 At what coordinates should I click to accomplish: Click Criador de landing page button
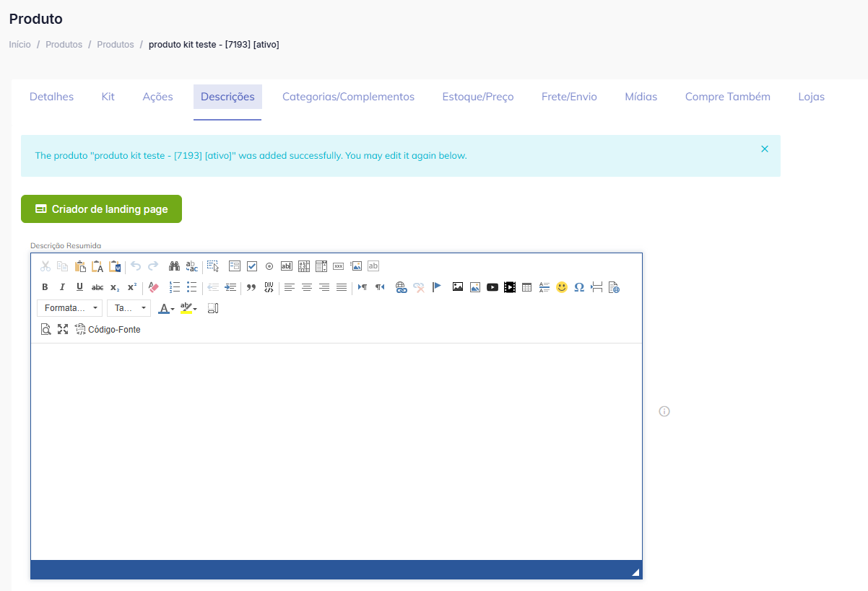click(101, 209)
